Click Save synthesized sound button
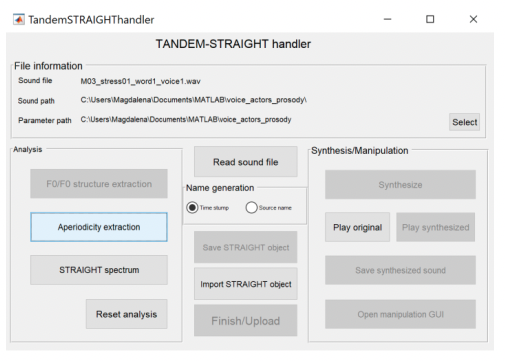The height and width of the screenshot is (361, 505). tap(400, 270)
